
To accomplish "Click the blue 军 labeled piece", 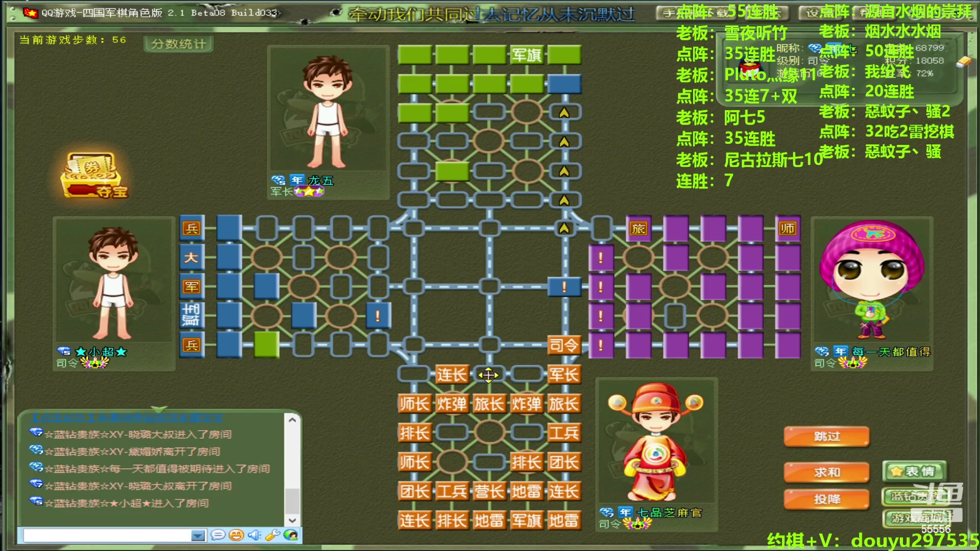I will [x=191, y=287].
